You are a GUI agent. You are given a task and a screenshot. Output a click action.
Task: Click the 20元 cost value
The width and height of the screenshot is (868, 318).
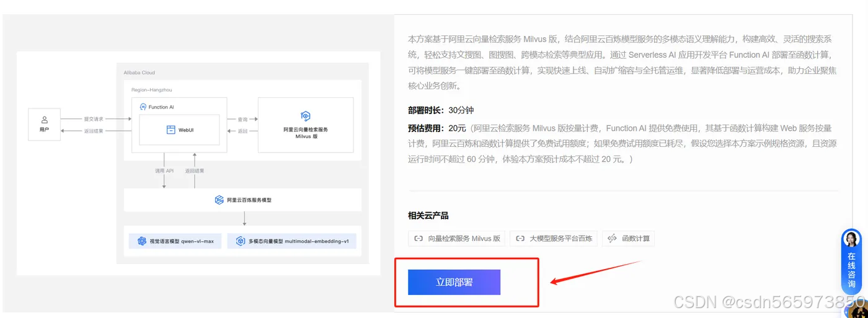pos(458,128)
